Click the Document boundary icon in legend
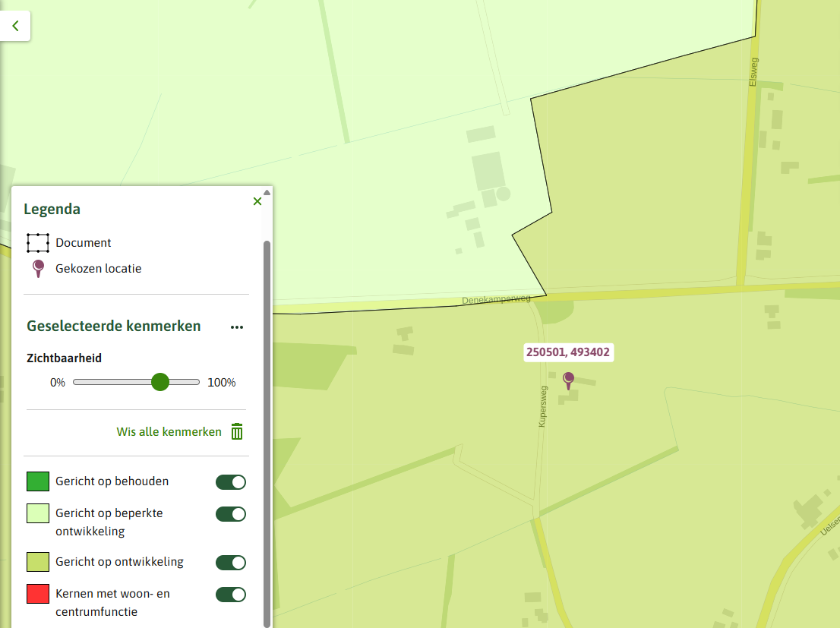 coord(38,243)
